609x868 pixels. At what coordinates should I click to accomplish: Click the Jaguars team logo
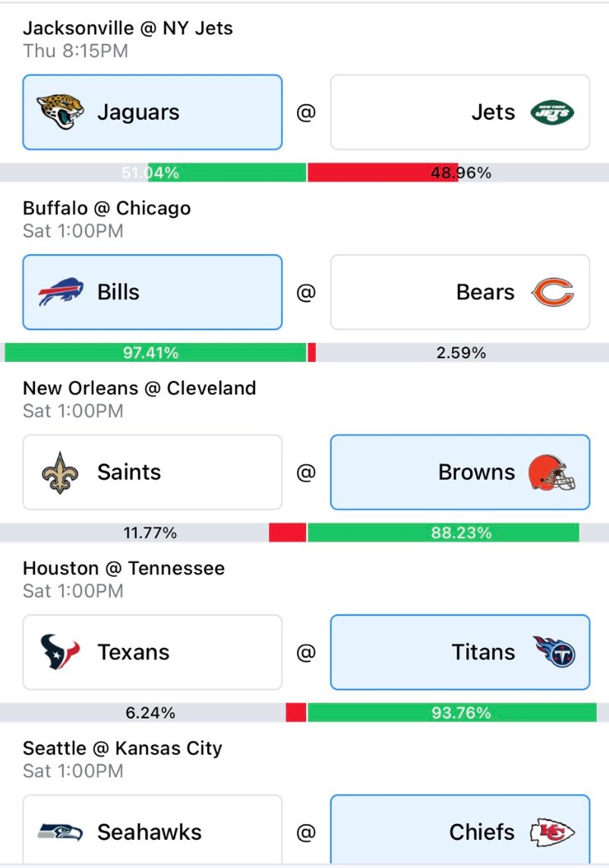(x=60, y=112)
